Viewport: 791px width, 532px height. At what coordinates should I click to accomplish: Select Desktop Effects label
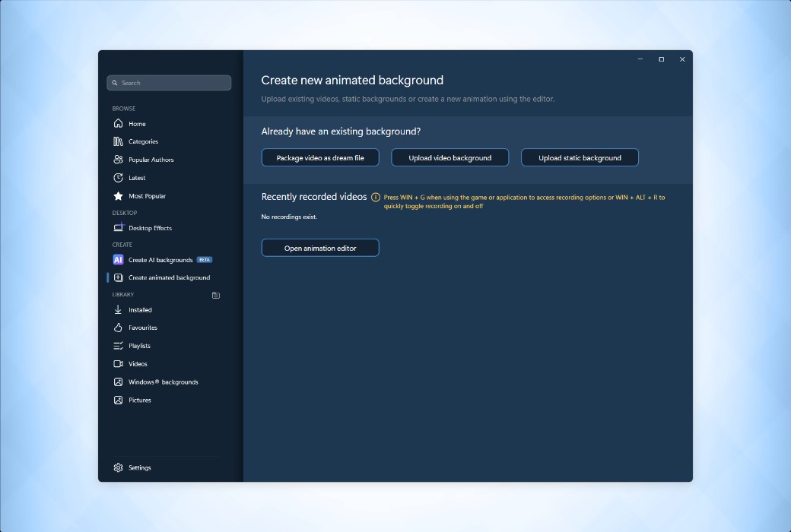[x=150, y=228]
